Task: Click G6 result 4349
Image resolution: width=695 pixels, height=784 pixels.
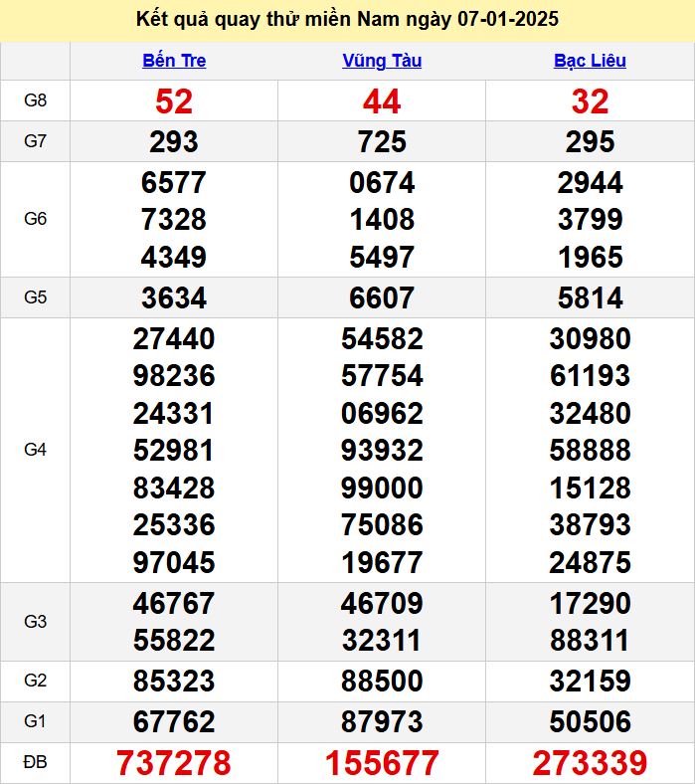Action: pyautogui.click(x=174, y=258)
